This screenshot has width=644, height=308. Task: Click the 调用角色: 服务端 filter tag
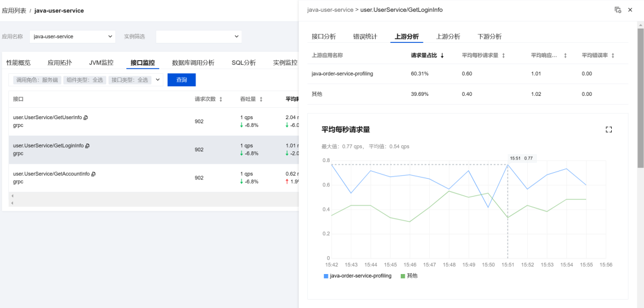pos(38,80)
